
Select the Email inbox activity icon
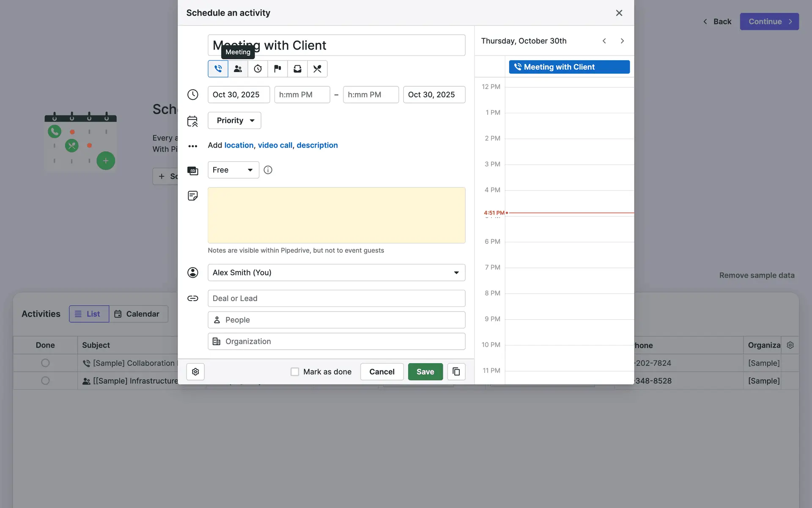[x=297, y=69]
